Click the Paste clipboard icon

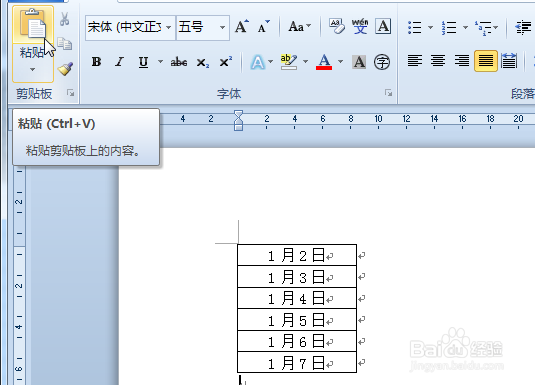click(x=33, y=24)
